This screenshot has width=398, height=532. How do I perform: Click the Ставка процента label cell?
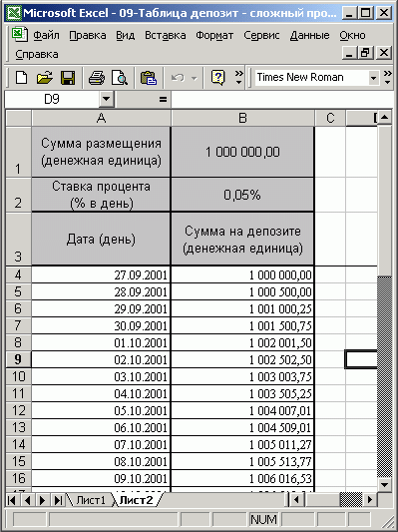point(101,195)
